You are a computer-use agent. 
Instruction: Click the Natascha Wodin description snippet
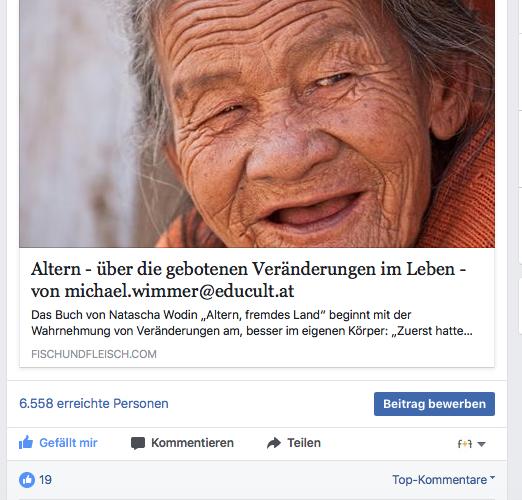(x=252, y=323)
